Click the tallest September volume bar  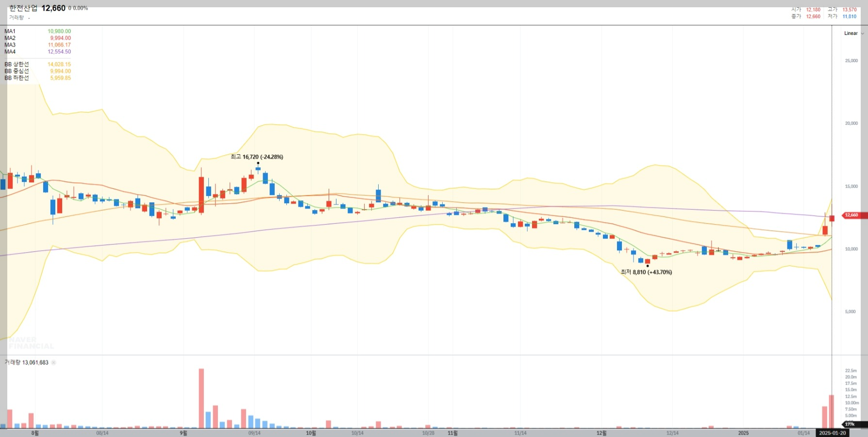201,398
